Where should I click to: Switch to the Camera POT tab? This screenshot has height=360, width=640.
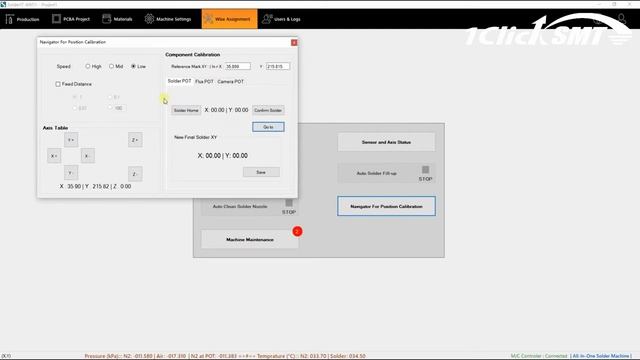pos(230,82)
